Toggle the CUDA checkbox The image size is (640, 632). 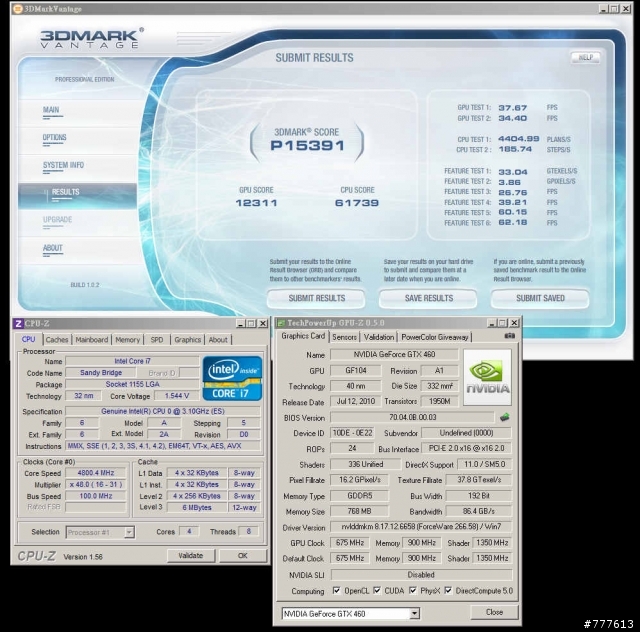[x=377, y=590]
